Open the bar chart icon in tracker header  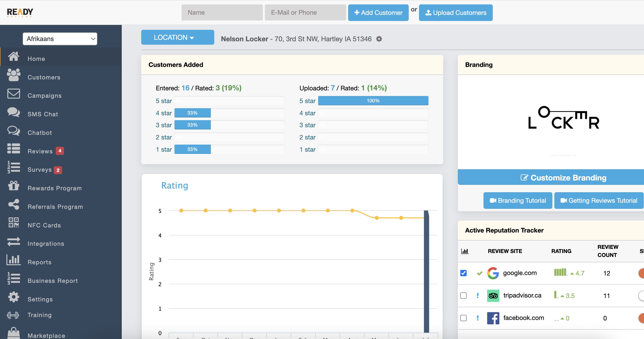point(464,251)
